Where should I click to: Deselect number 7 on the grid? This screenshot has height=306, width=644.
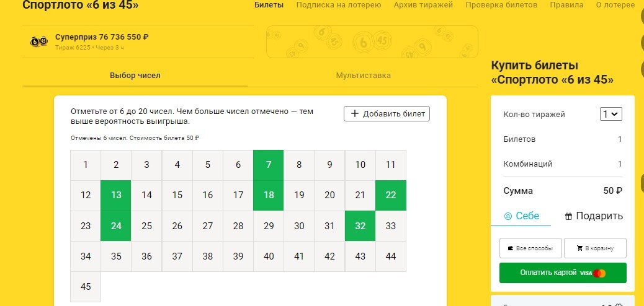click(x=269, y=165)
